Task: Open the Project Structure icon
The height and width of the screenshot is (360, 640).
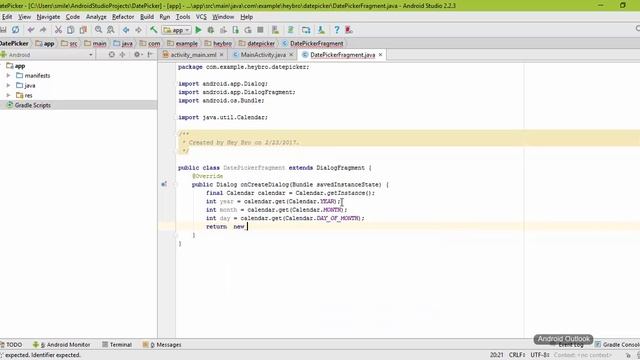Action: tap(306, 30)
